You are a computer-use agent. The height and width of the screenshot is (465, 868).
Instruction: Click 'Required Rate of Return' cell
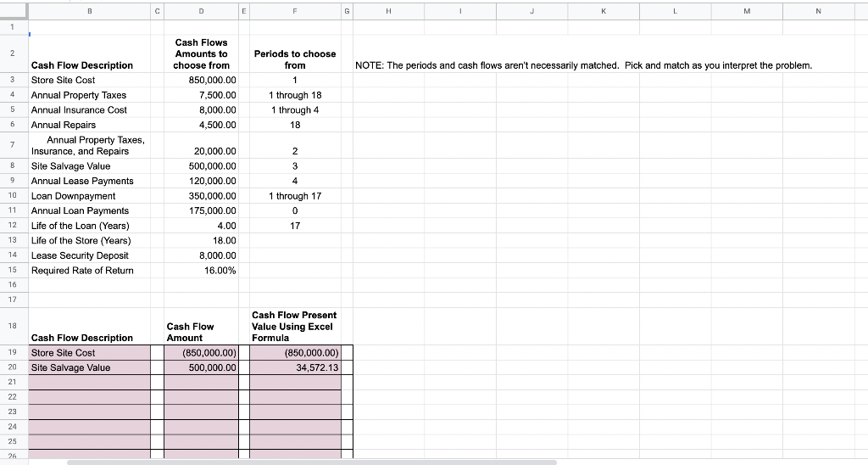[89, 271]
